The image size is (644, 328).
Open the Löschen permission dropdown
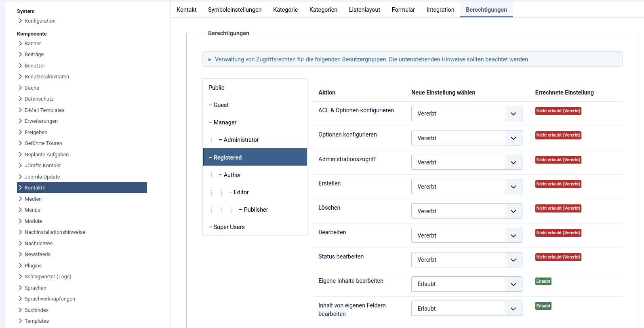click(466, 211)
